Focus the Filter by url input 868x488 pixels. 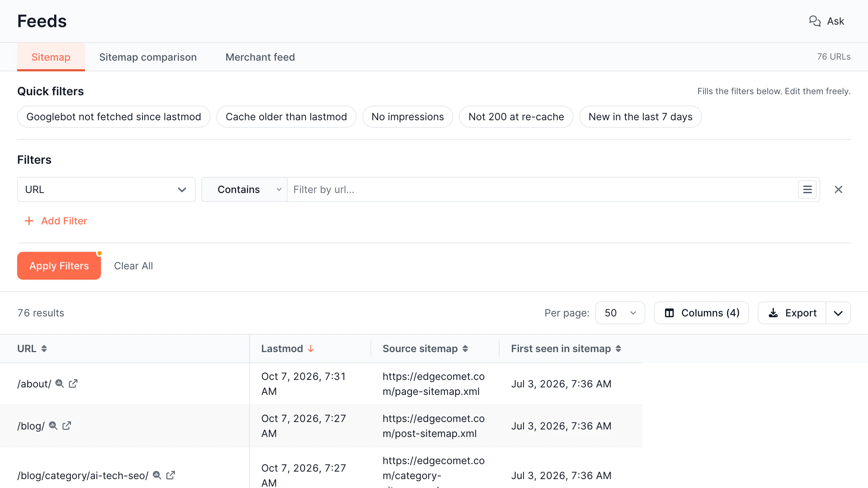click(542, 189)
